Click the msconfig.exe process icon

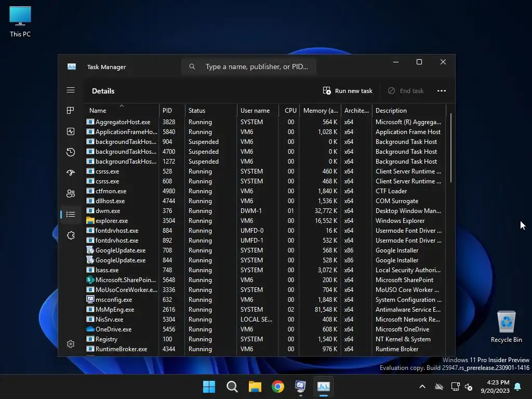(x=90, y=300)
